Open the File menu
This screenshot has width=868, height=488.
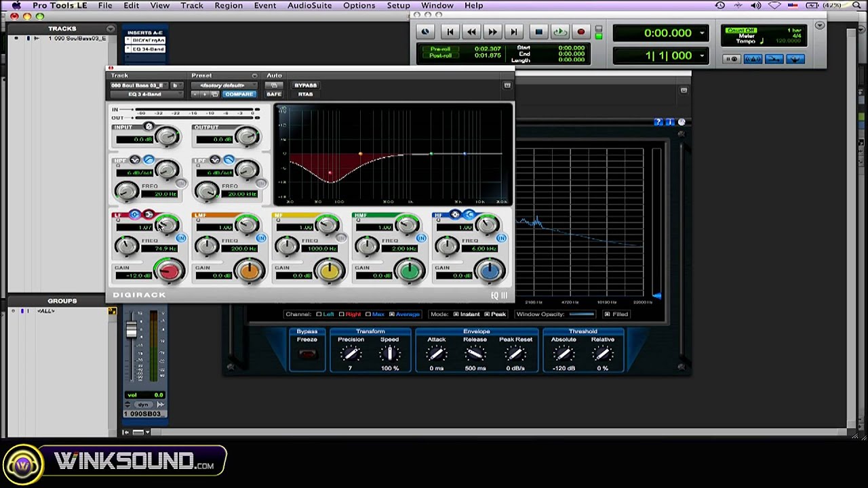pos(105,5)
